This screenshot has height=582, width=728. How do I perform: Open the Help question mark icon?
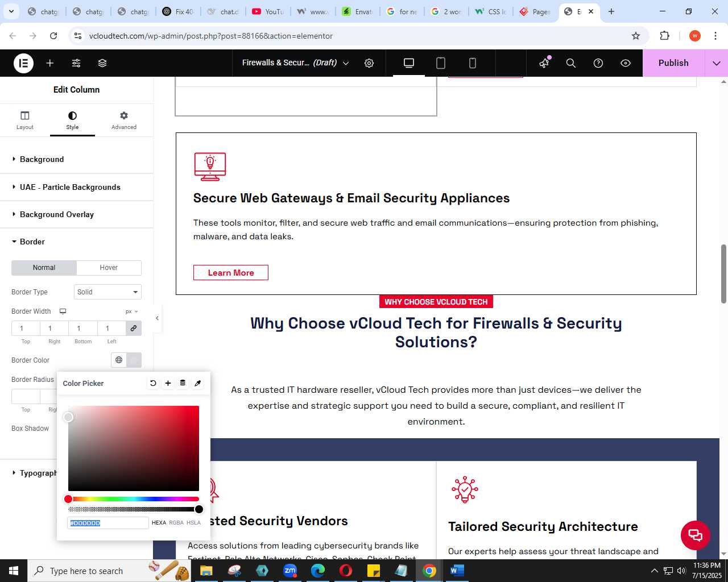click(x=598, y=63)
